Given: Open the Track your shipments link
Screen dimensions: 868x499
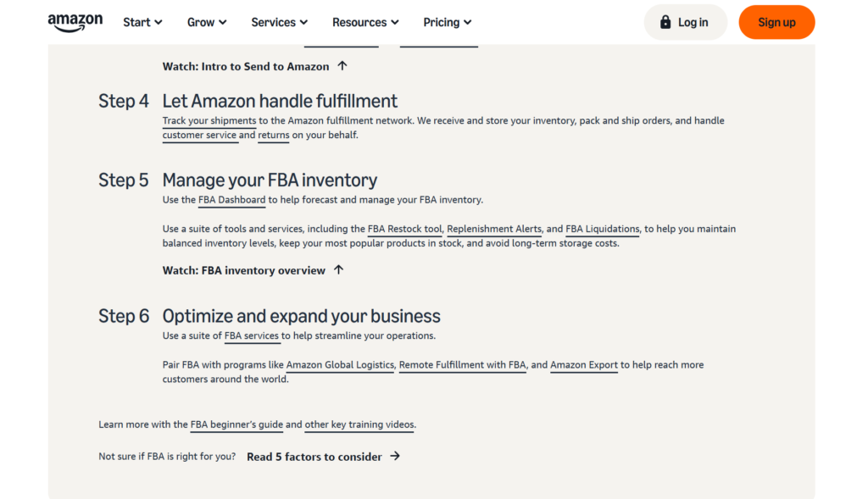Looking at the screenshot, I should coord(209,121).
